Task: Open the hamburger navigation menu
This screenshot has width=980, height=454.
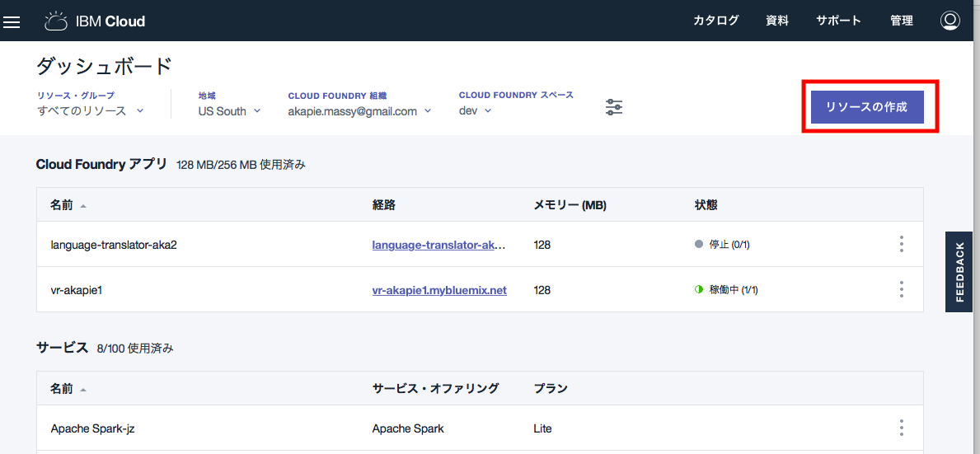Action: pos(12,22)
